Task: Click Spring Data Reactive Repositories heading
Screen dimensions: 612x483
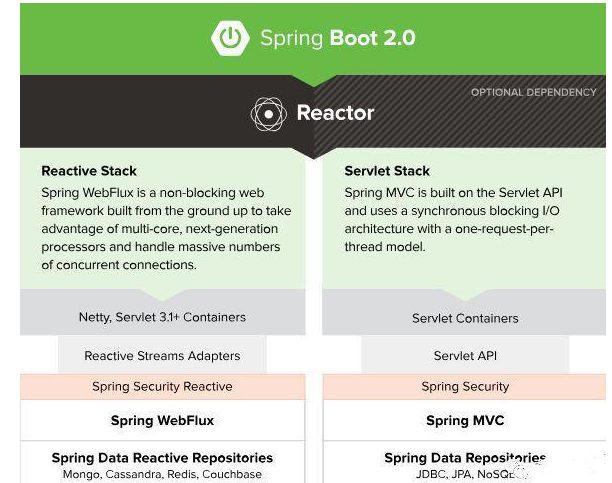Action: [162, 458]
